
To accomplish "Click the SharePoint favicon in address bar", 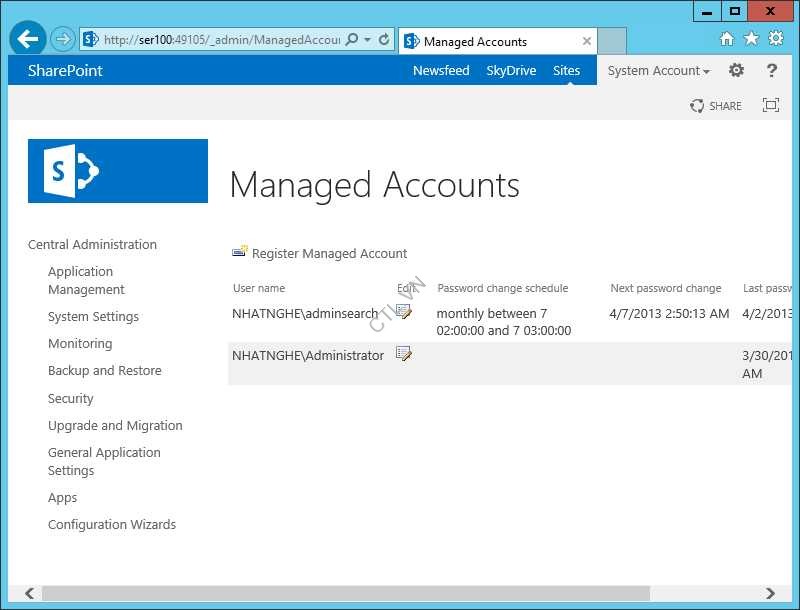I will point(90,39).
